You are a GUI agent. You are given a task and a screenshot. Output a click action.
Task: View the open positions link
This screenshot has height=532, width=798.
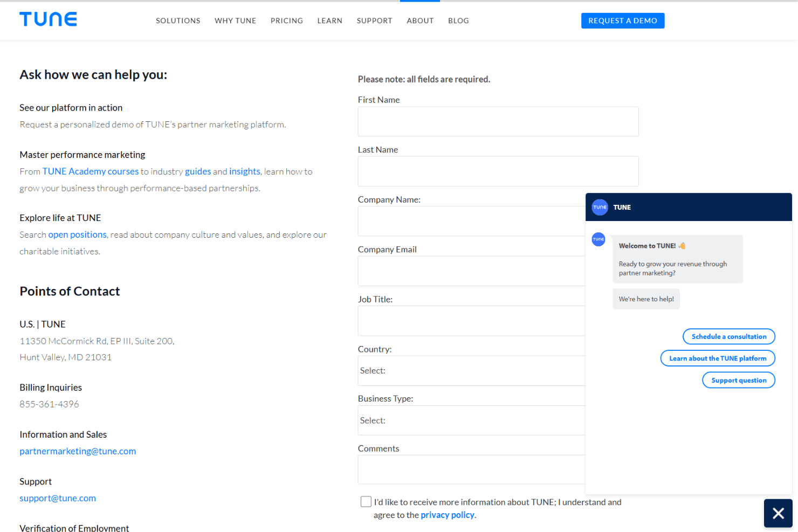[78, 234]
